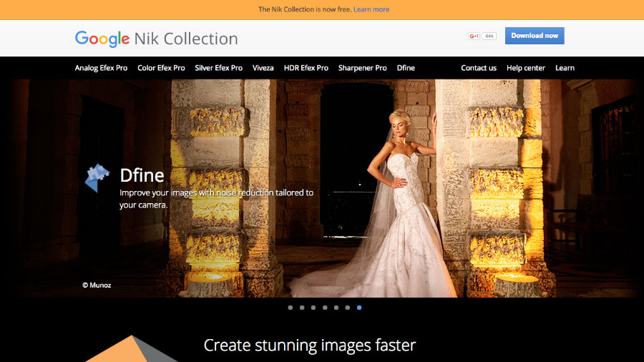Image resolution: width=644 pixels, height=362 pixels.
Task: Go to Color Efex Pro
Action: click(161, 68)
